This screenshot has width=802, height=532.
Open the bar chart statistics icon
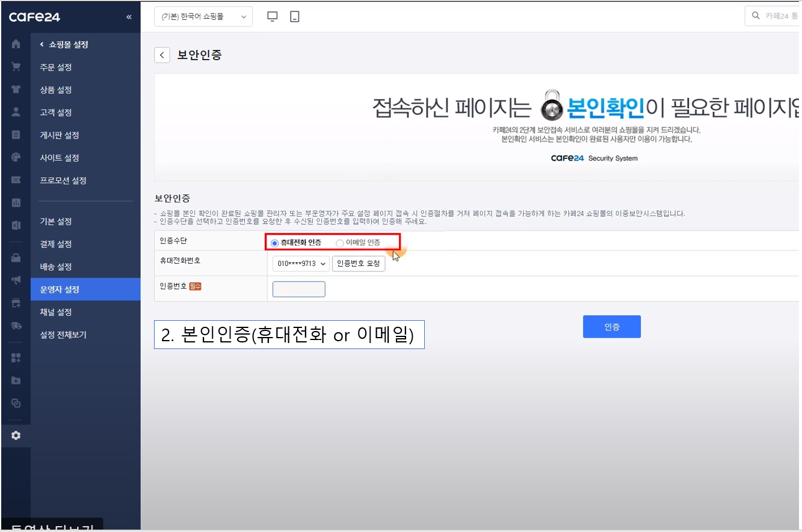pyautogui.click(x=16, y=202)
